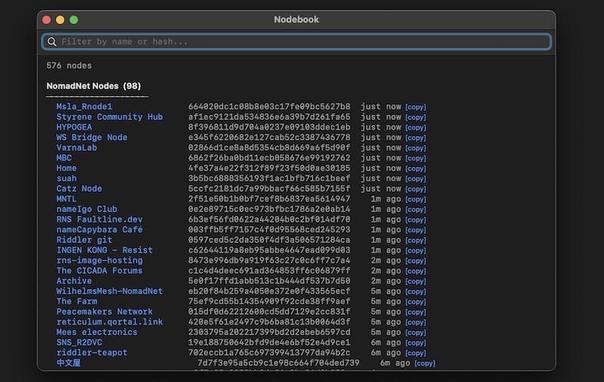Open the riddler-teapot node
The image size is (604, 382).
pyautogui.click(x=92, y=353)
